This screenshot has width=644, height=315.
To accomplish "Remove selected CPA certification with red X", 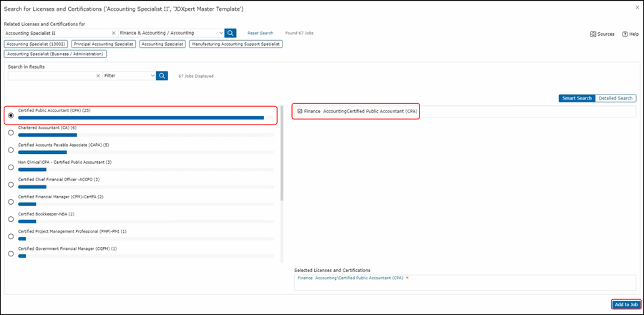I will 407,277.
